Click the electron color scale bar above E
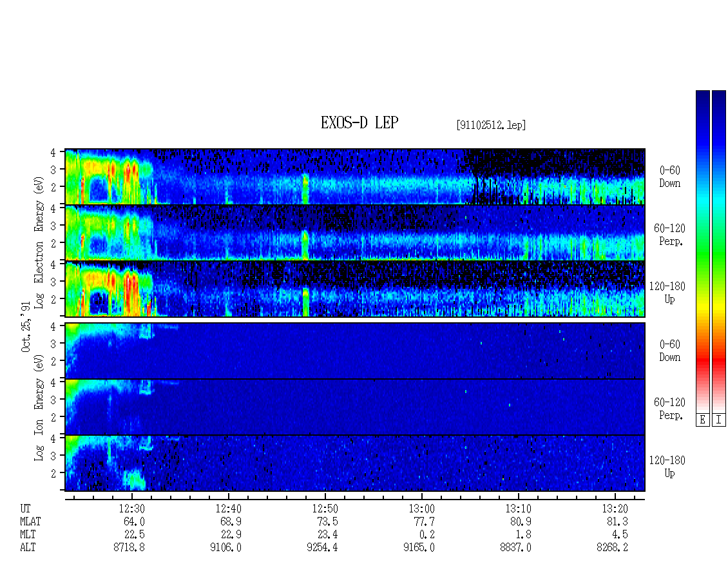728x564 pixels. [702, 251]
